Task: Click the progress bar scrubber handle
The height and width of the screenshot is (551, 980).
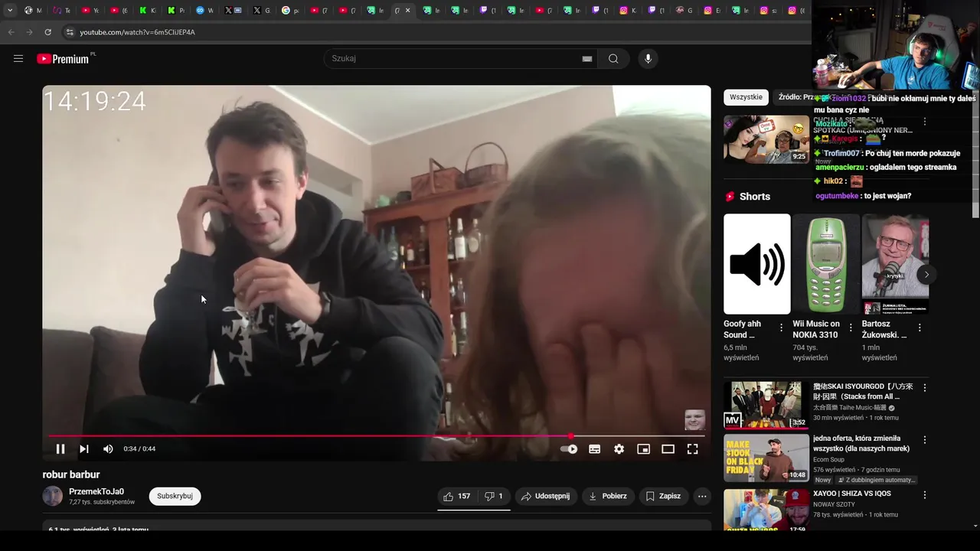Action: coord(570,436)
